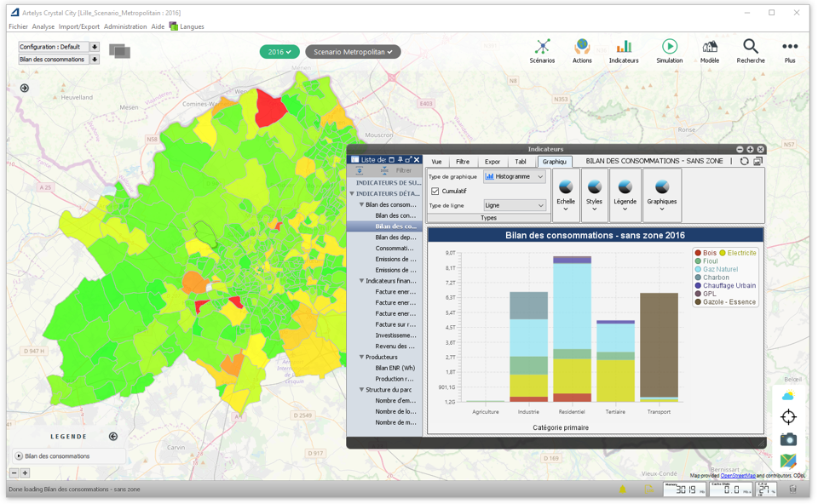
Task: Open the Type de ligne dropdown
Action: pos(515,205)
